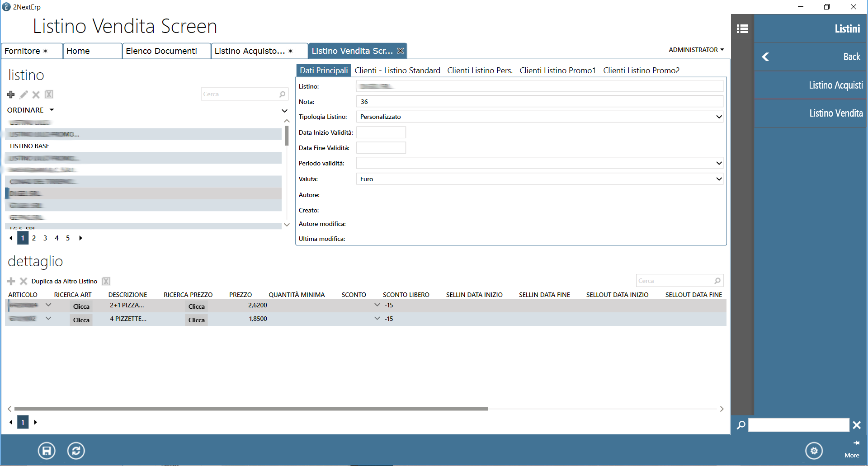Open Clienti Listino Promo2 tab
Image resolution: width=868 pixels, height=466 pixels.
(641, 71)
